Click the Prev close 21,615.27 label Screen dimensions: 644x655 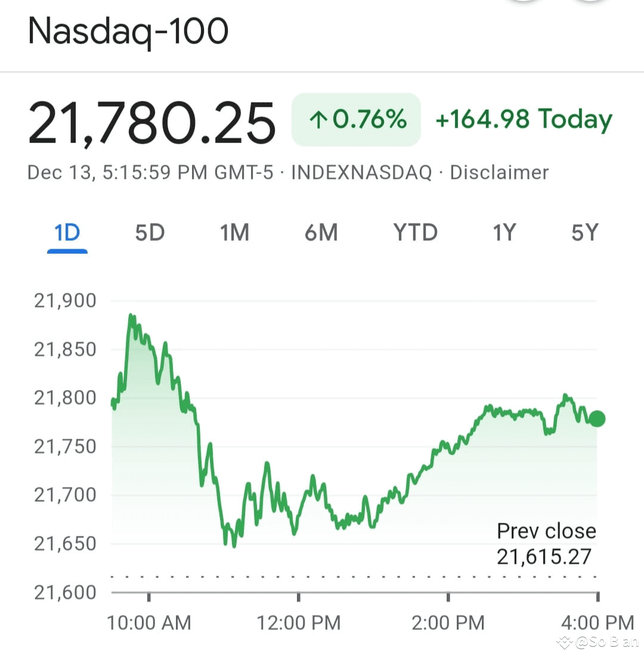coord(546,543)
